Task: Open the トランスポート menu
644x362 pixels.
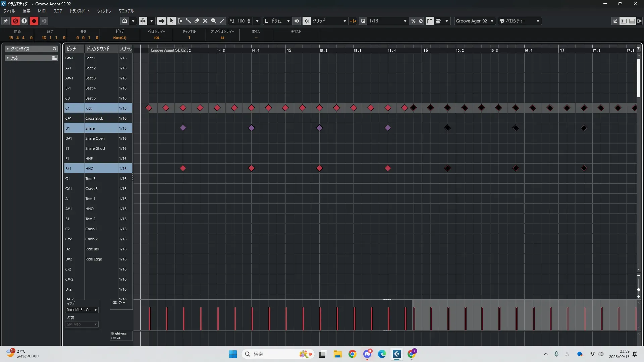Action: tap(79, 11)
